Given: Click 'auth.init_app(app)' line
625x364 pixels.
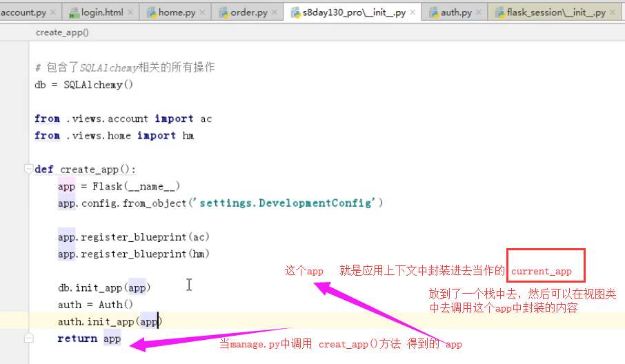Looking at the screenshot, I should [110, 321].
